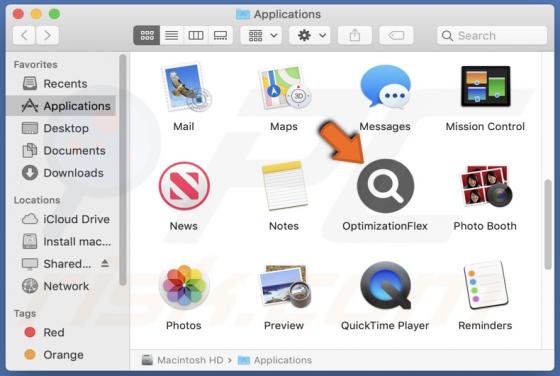Open the News application icon
The height and width of the screenshot is (376, 560).
pyautogui.click(x=184, y=186)
